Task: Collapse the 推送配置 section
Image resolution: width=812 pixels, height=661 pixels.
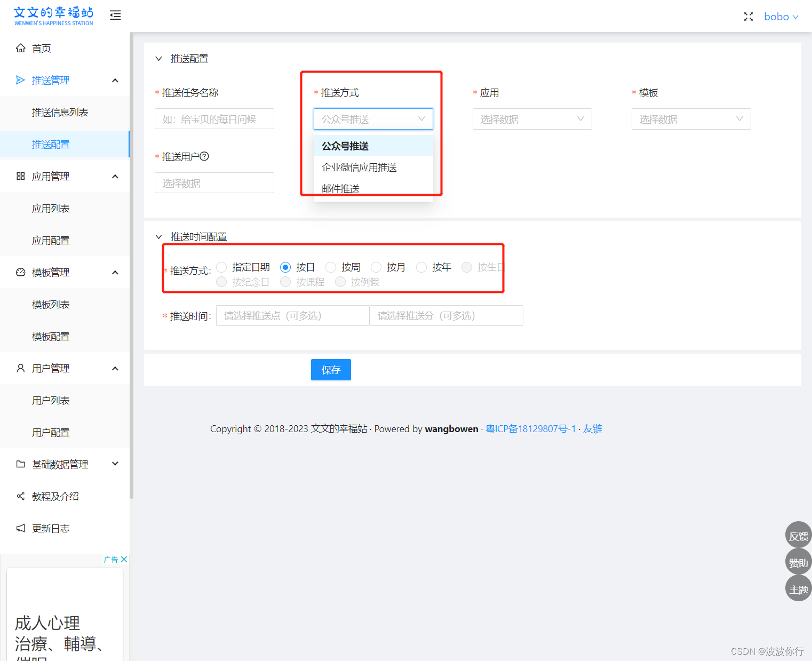Action: [158, 59]
